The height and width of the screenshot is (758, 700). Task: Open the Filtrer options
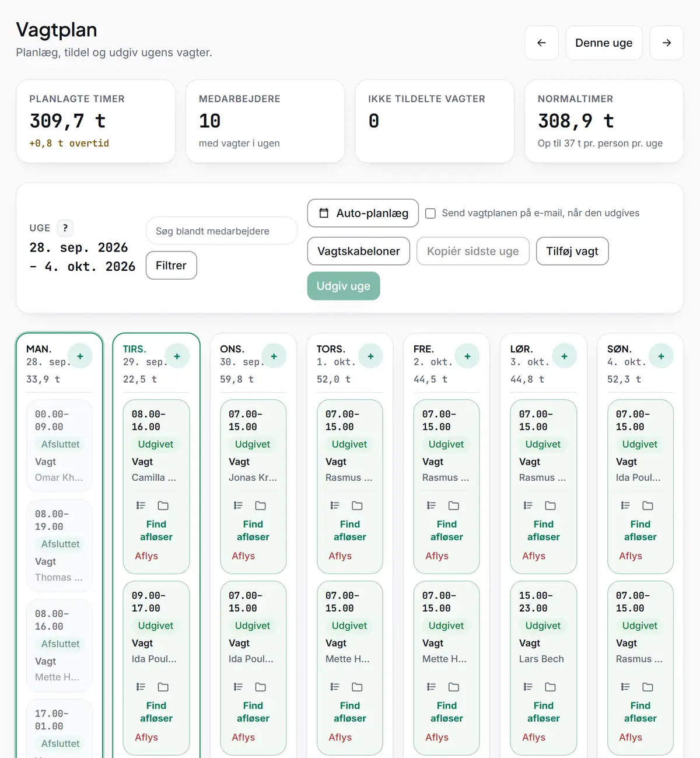coord(171,266)
